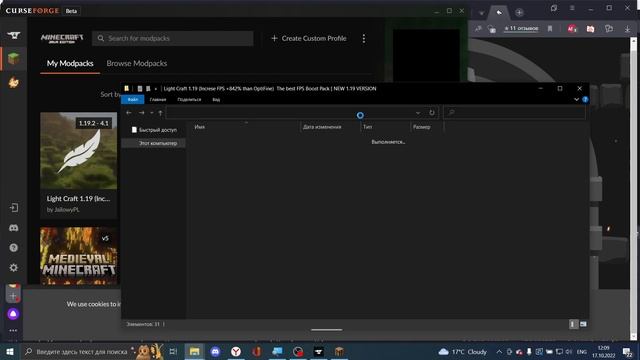Open Explorer help blue question icon

click(585, 99)
